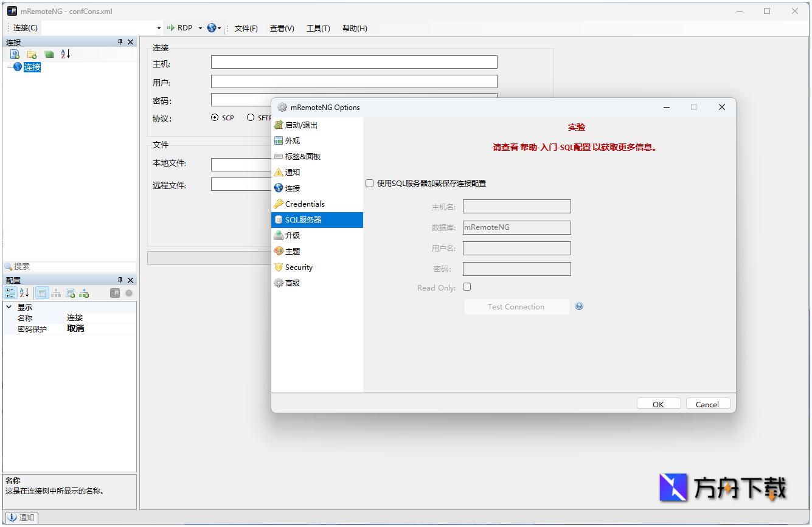This screenshot has width=812, height=527.
Task: Open 启动/退出 options page
Action: (317, 125)
